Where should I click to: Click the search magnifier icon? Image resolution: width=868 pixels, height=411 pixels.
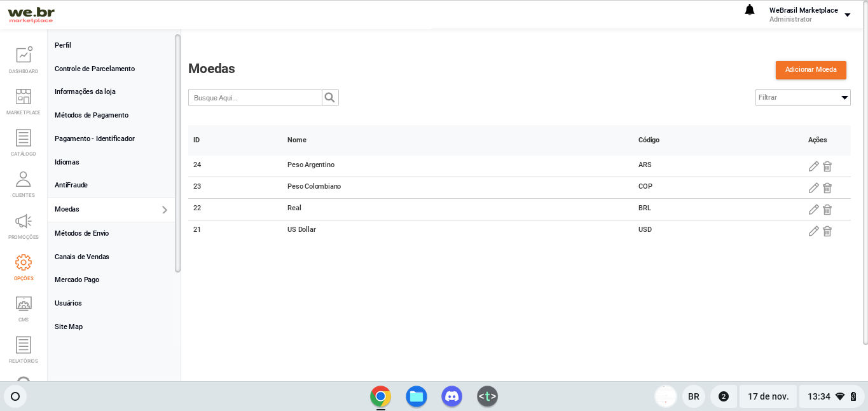point(329,98)
